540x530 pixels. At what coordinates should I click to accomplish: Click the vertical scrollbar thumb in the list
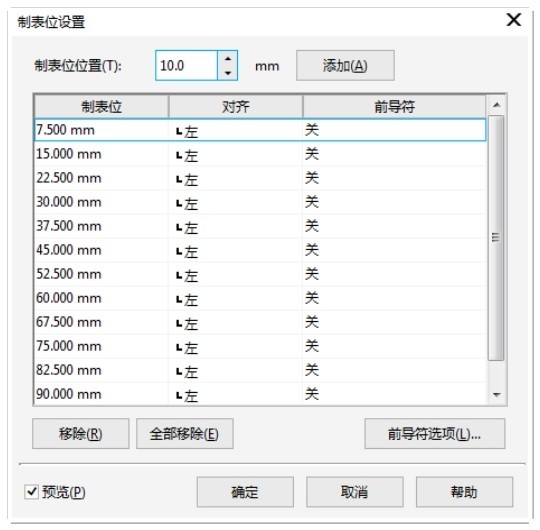(x=496, y=238)
